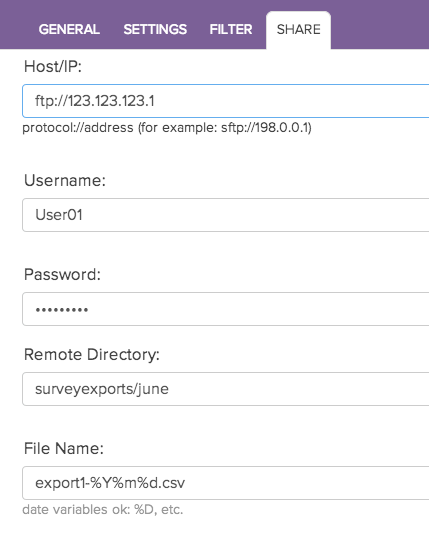The width and height of the screenshot is (429, 541).
Task: Select the masked Password input field
Action: [226, 309]
